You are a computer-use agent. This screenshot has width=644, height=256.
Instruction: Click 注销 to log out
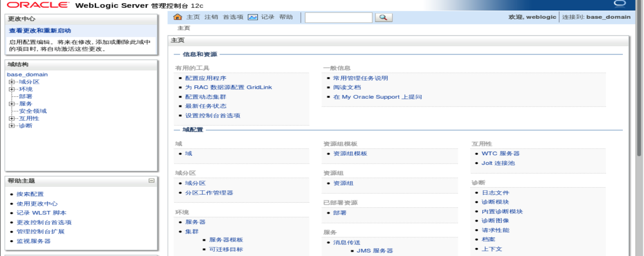(211, 17)
